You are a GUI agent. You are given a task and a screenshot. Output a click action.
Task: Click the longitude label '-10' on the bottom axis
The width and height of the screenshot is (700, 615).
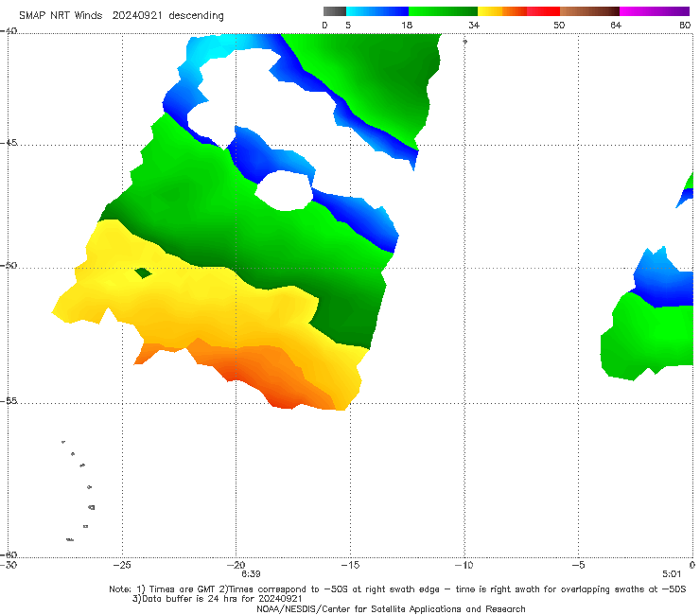pyautogui.click(x=464, y=565)
